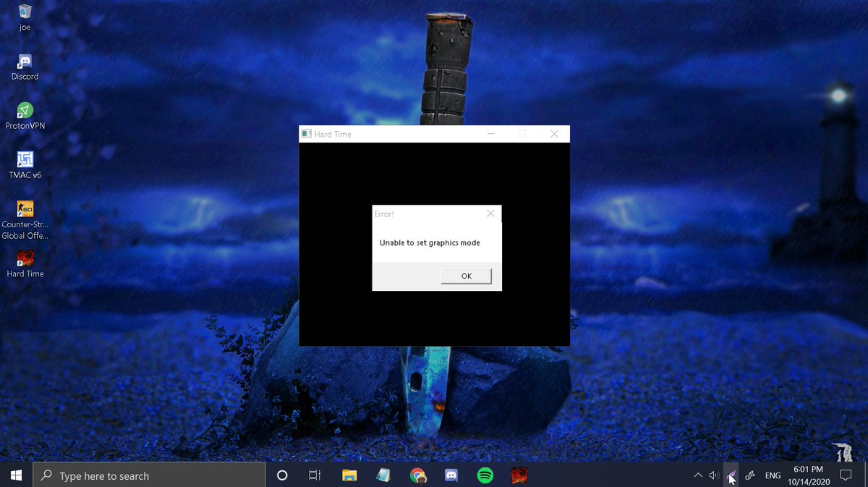This screenshot has width=868, height=487.
Task: Click the taskbar search box
Action: (149, 475)
